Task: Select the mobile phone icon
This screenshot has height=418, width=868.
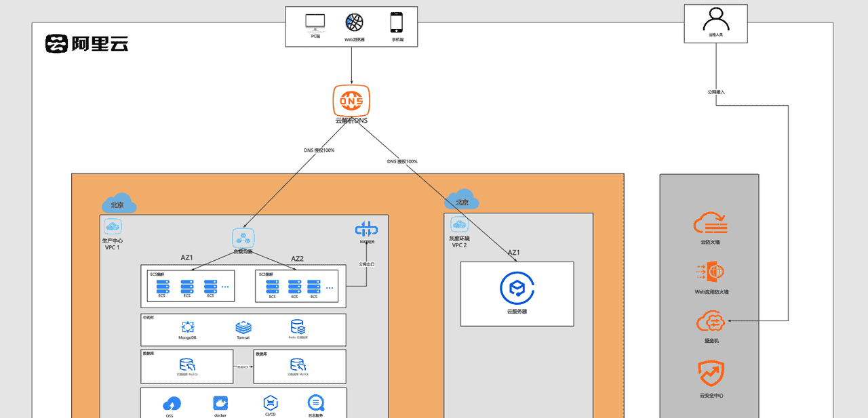Action: [x=397, y=23]
